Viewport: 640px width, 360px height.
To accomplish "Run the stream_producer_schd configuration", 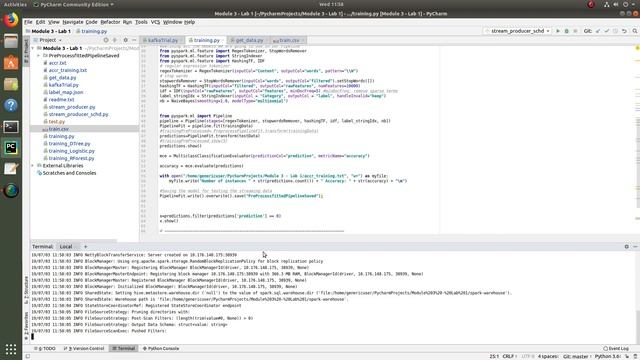I will click(x=558, y=31).
